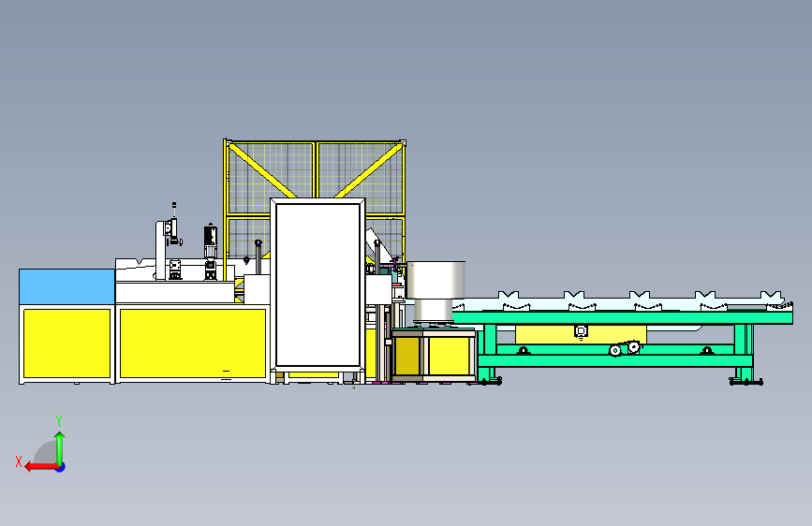Viewport: 812px width, 526px height.
Task: Pick the right mesh panel of the yellow safety fence
Action: click(x=361, y=179)
